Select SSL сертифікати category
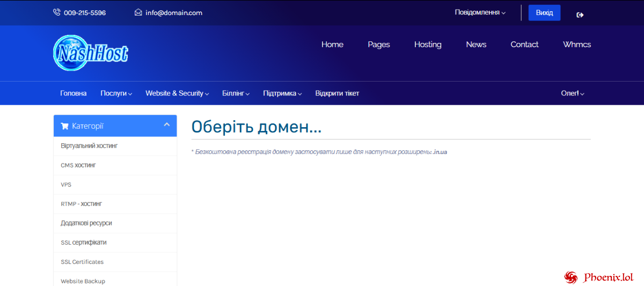The image size is (644, 286). (x=115, y=243)
